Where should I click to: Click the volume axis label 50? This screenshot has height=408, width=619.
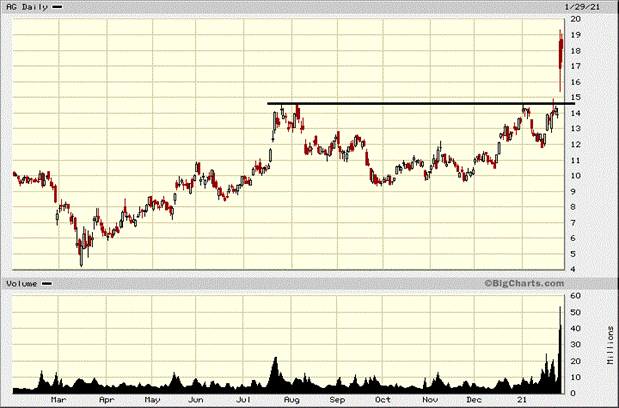coord(576,312)
